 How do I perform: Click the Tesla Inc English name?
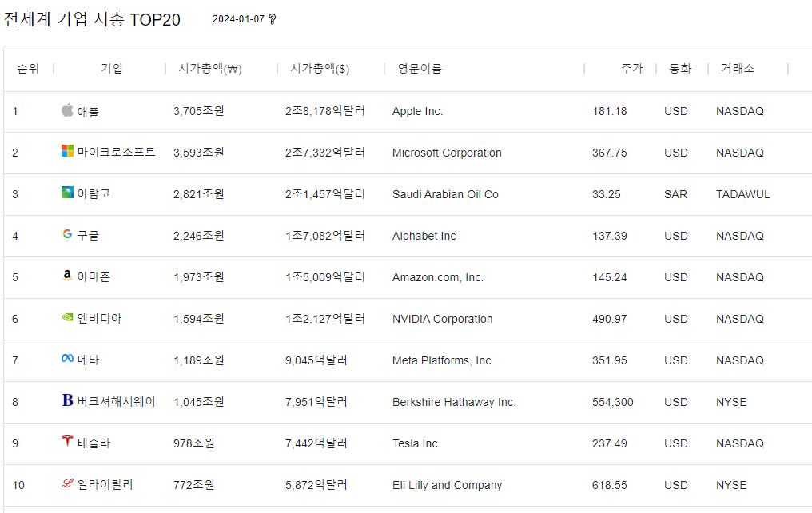(x=415, y=443)
